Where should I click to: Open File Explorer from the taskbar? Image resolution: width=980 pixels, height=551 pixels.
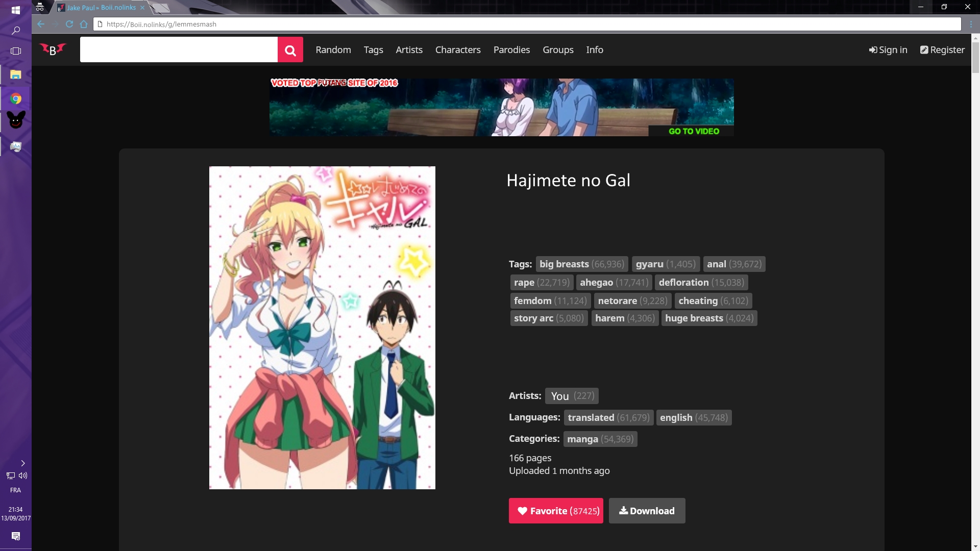click(16, 75)
